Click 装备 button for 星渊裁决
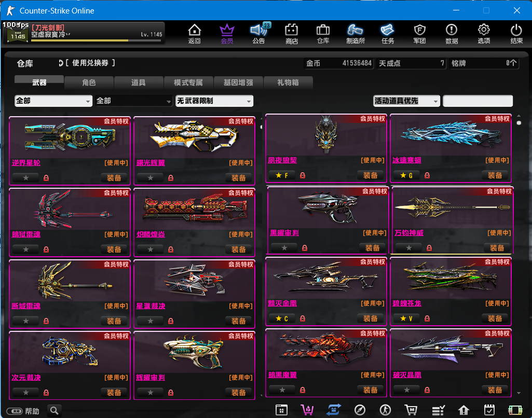The height and width of the screenshot is (418, 532). (x=239, y=321)
